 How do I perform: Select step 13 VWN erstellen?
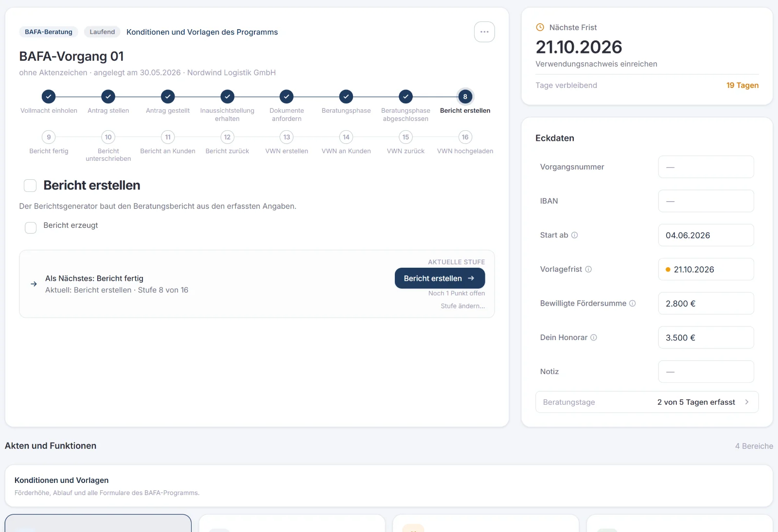(x=287, y=137)
